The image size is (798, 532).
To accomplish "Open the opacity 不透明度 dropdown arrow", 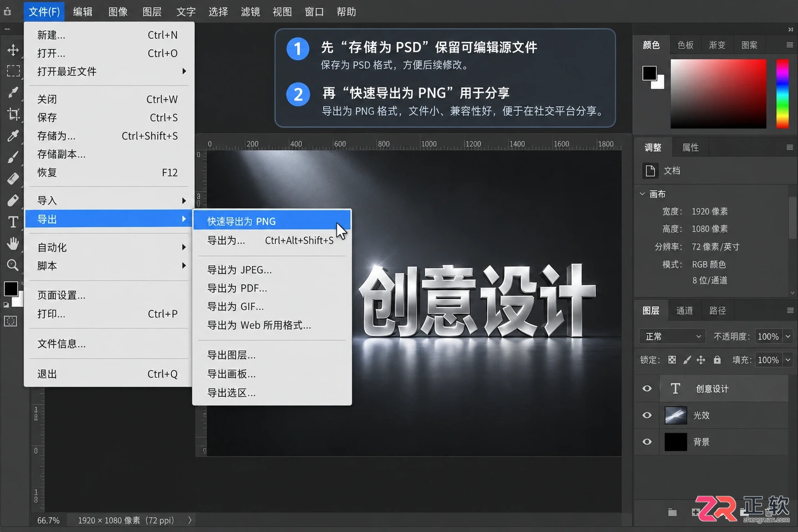I will click(x=787, y=336).
